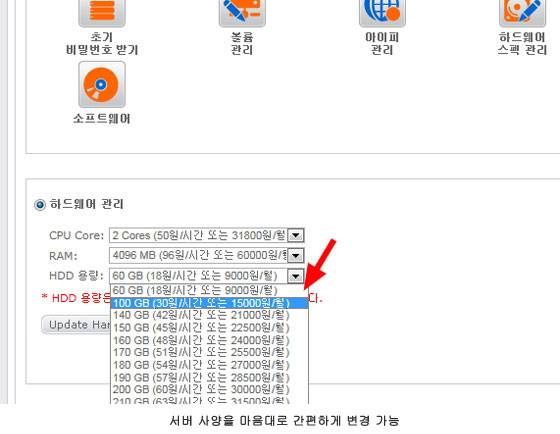Image resolution: width=560 pixels, height=434 pixels.
Task: Pick the 150 GB HDD option
Action: [x=209, y=328]
